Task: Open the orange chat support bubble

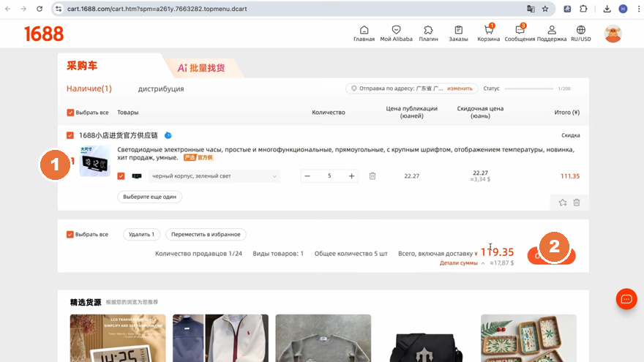Action: [626, 299]
